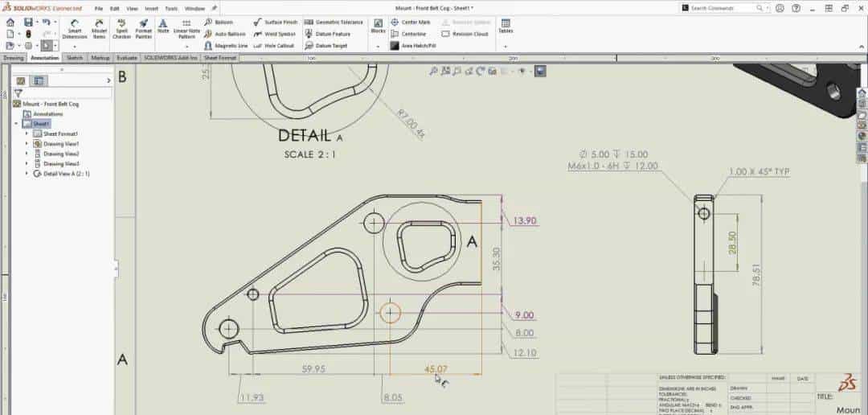Click the Undo icon
868x415 pixels.
coord(46,23)
